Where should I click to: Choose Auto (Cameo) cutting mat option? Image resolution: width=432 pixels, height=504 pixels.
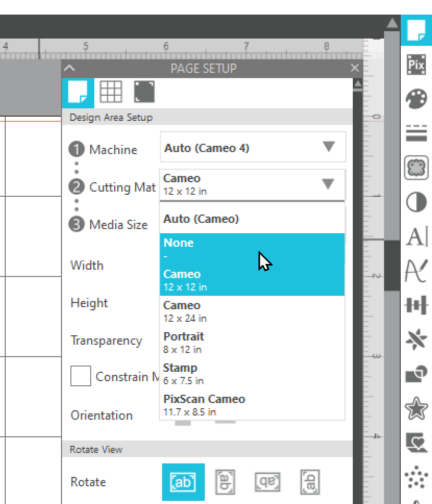(x=252, y=219)
